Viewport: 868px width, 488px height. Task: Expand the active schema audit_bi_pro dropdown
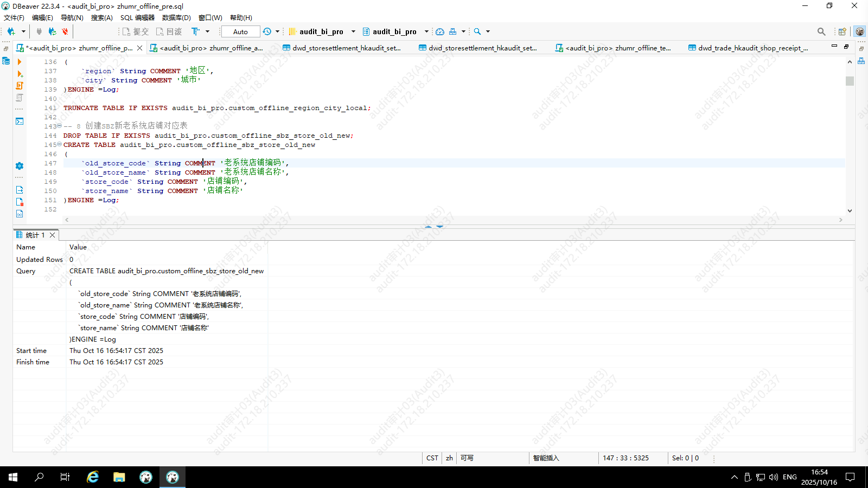coord(426,31)
